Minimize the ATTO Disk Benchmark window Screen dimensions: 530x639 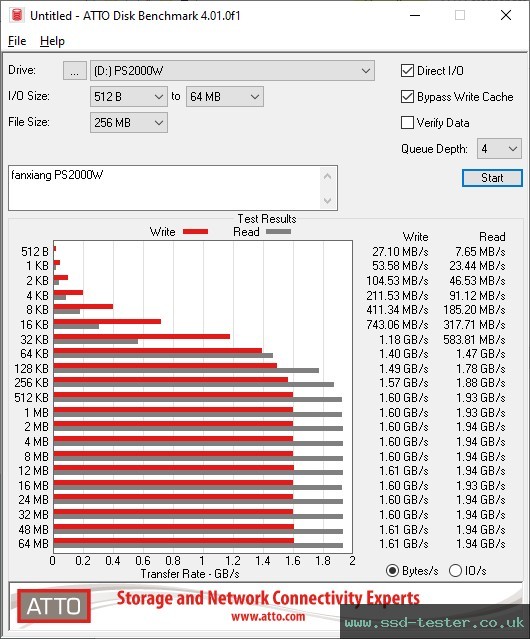(x=415, y=15)
